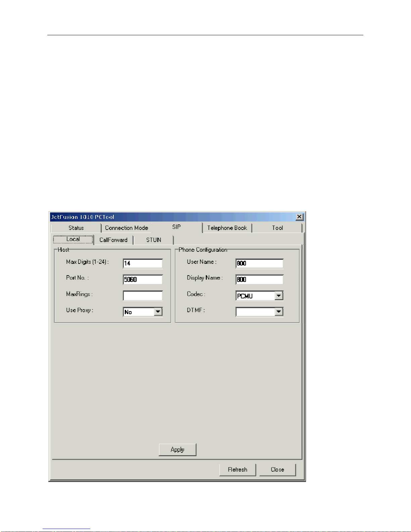This screenshot has height=532, width=411.
Task: Open the CallForward sub-tab
Action: coord(113,240)
